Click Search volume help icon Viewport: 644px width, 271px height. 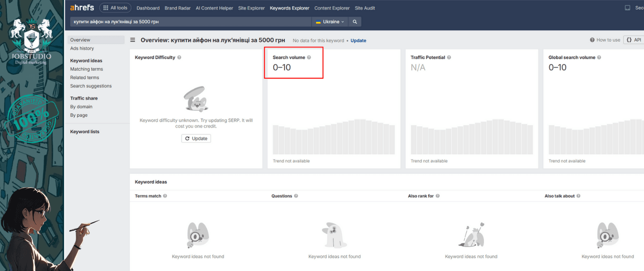pos(309,57)
